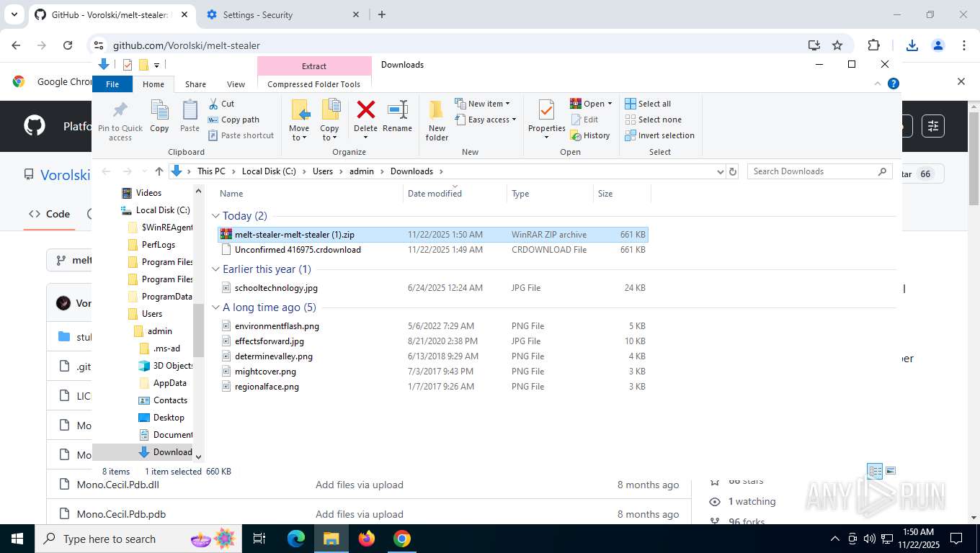980x553 pixels.
Task: Sort by Size column header
Action: tap(623, 193)
